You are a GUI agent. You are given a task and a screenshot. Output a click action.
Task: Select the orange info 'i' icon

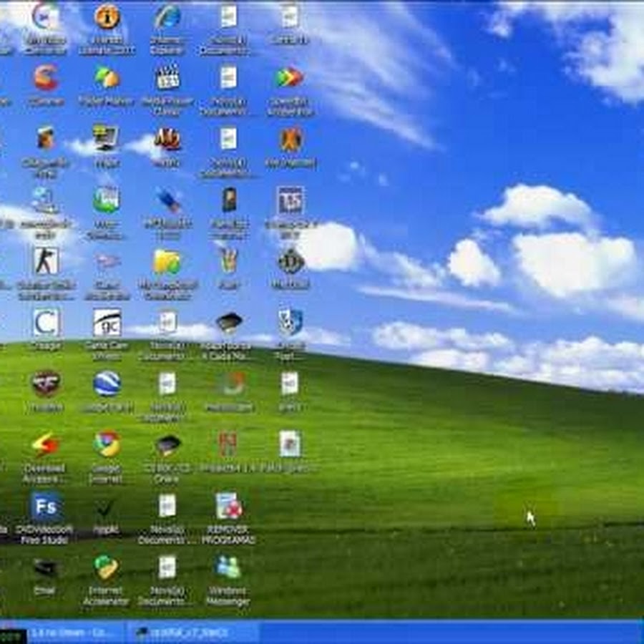tap(107, 16)
